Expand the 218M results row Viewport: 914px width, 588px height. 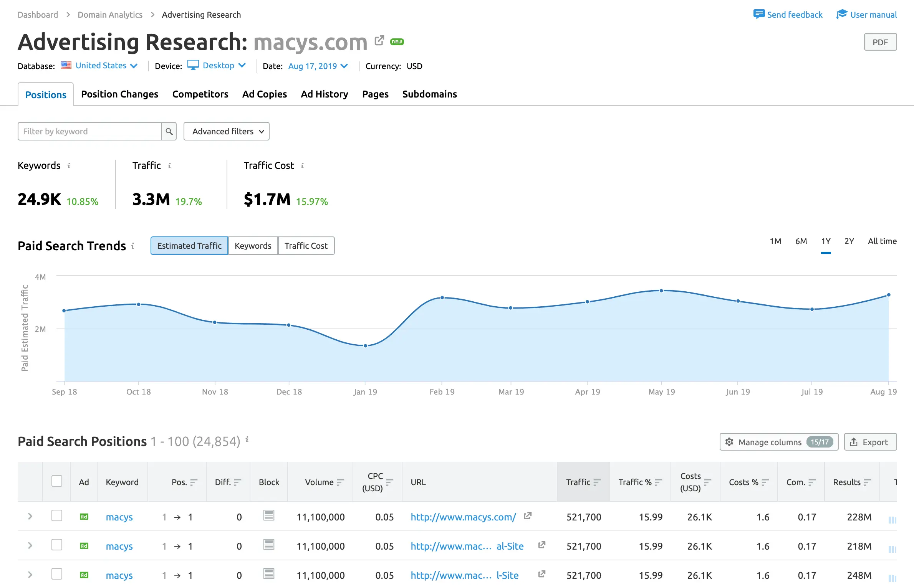point(30,546)
